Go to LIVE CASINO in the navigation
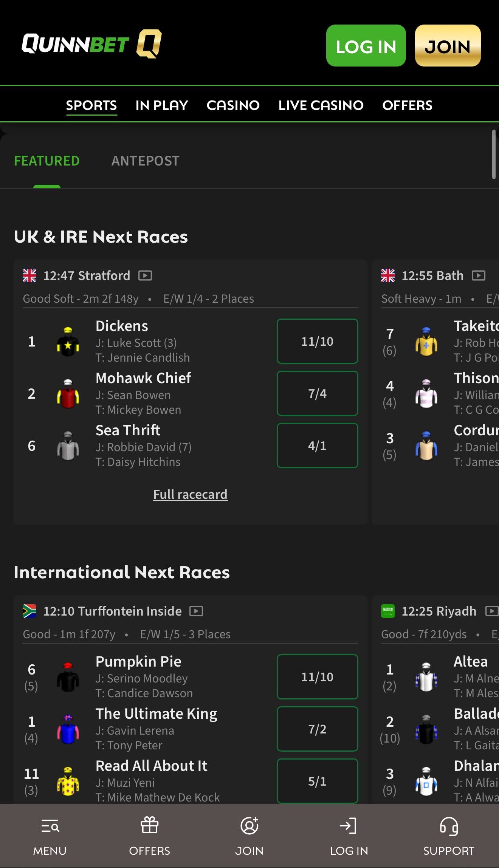Viewport: 499px width, 868px height. pos(321,105)
